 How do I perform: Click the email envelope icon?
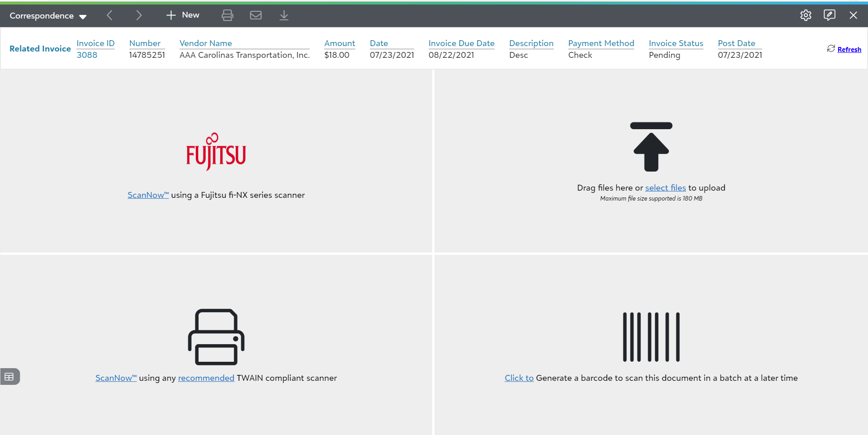[x=256, y=15]
